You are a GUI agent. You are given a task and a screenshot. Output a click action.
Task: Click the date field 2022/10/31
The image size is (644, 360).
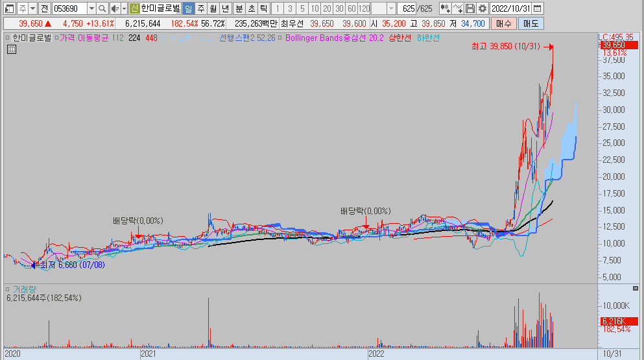(511, 8)
